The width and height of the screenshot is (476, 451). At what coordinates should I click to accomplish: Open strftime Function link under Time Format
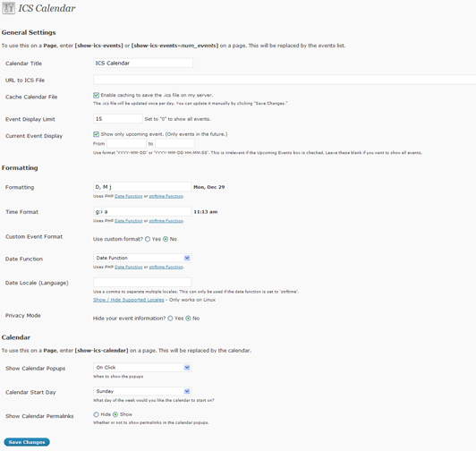(166, 221)
